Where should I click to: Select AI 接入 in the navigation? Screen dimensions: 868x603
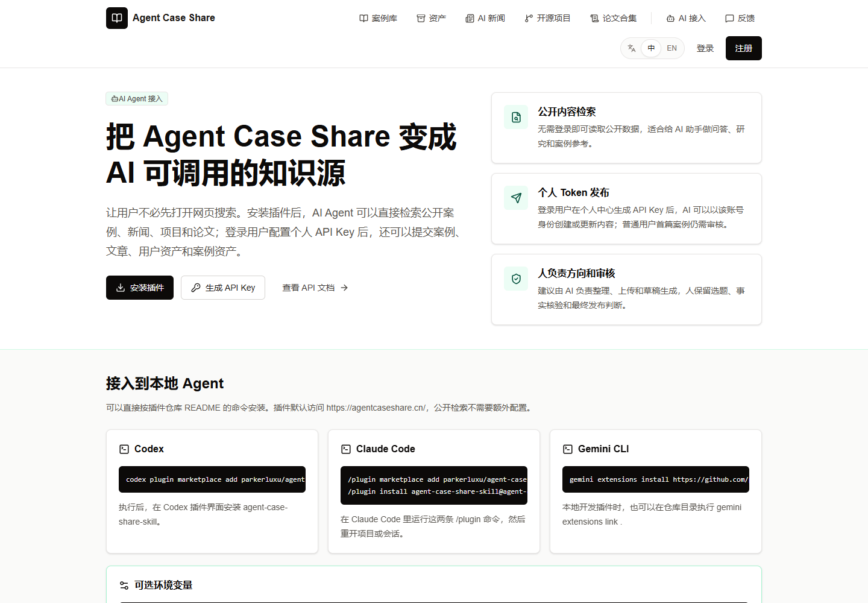(686, 18)
